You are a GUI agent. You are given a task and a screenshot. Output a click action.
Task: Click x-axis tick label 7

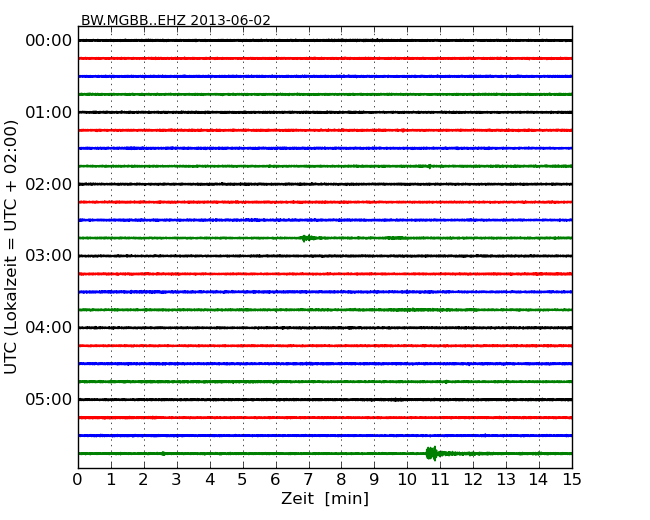coord(308,480)
